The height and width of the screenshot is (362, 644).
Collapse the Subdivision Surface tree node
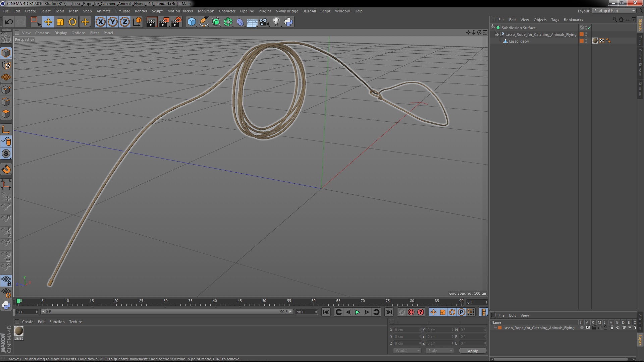point(493,27)
